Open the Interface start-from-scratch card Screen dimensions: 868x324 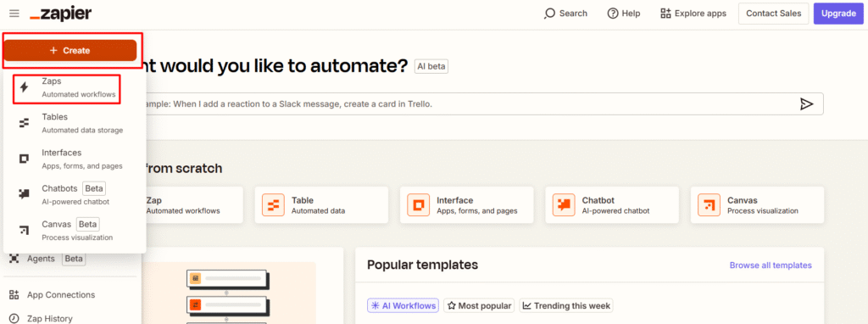[467, 205]
